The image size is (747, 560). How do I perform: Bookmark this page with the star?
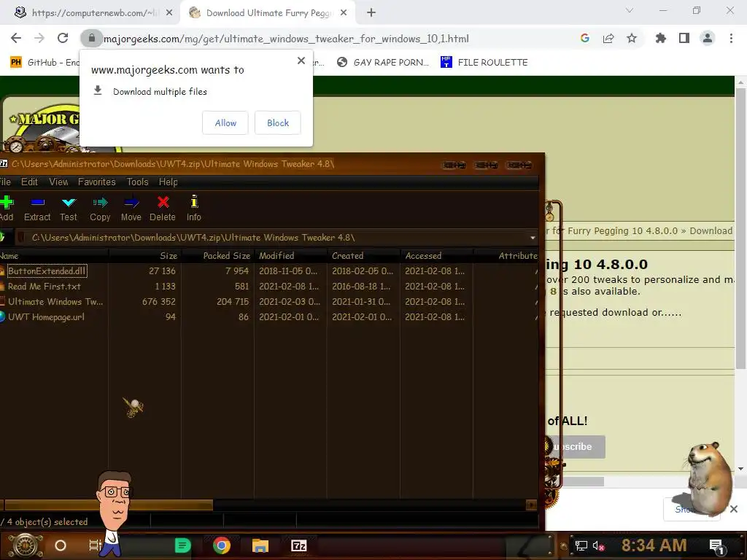click(632, 38)
